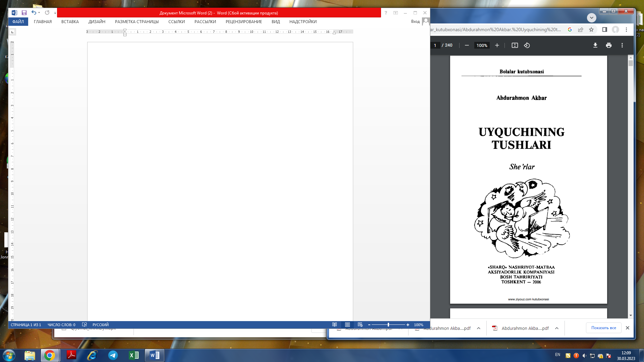The image size is (644, 362).
Task: Expand the Customize Quick Access Toolbar dropdown
Action: [55, 13]
